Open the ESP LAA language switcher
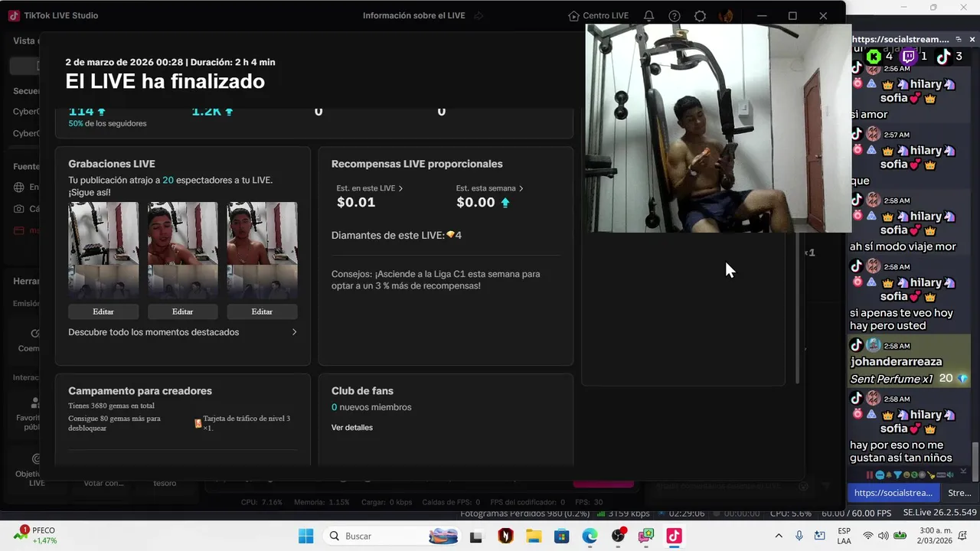This screenshot has height=551, width=980. pyautogui.click(x=844, y=536)
